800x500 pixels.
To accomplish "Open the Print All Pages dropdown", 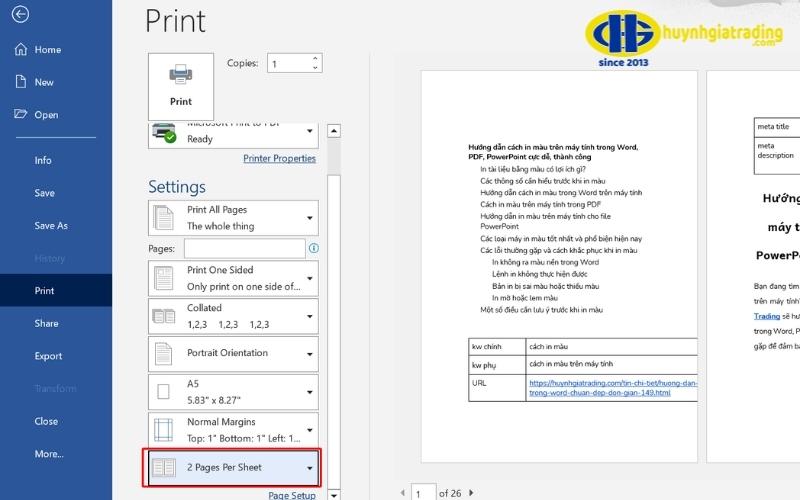I will coord(233,218).
